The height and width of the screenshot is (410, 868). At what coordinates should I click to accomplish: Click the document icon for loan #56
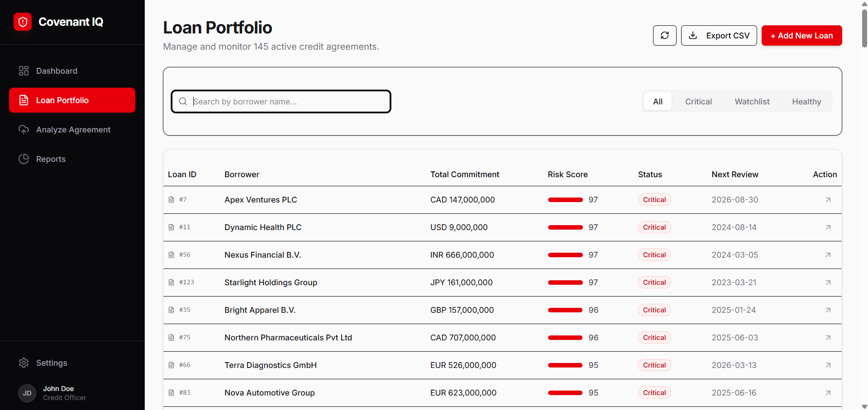(171, 255)
